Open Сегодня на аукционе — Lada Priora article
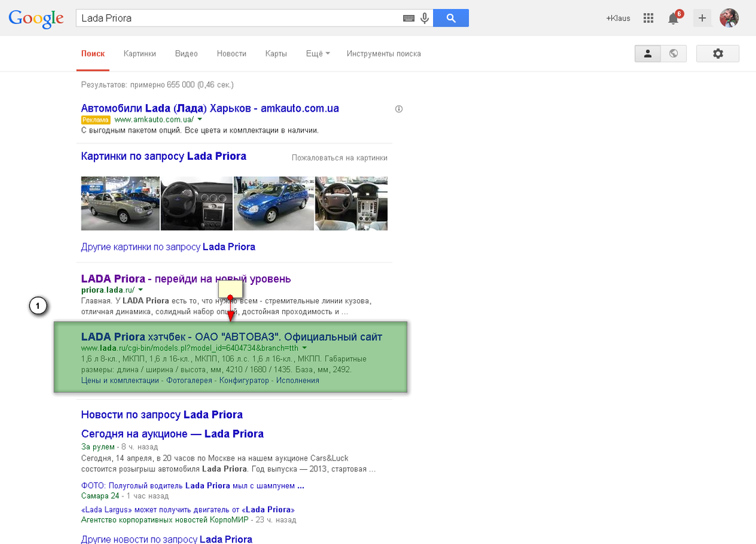Screen dimensions: 756x544 point(172,434)
